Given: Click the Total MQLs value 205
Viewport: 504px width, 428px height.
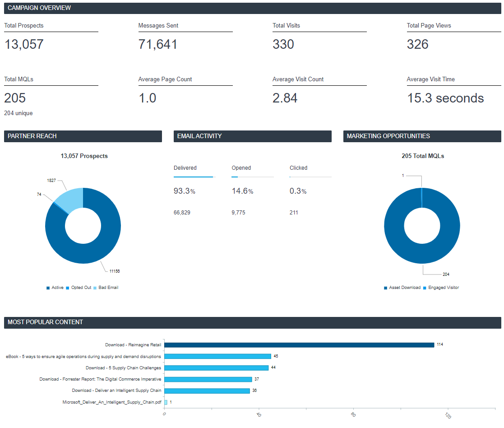Looking at the screenshot, I should pos(15,98).
